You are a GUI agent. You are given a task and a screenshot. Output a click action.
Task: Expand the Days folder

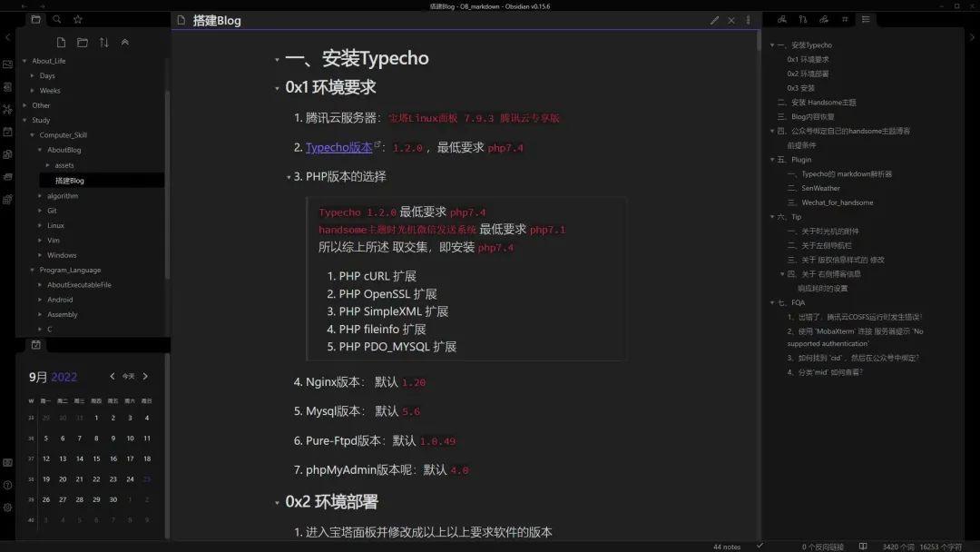point(32,75)
